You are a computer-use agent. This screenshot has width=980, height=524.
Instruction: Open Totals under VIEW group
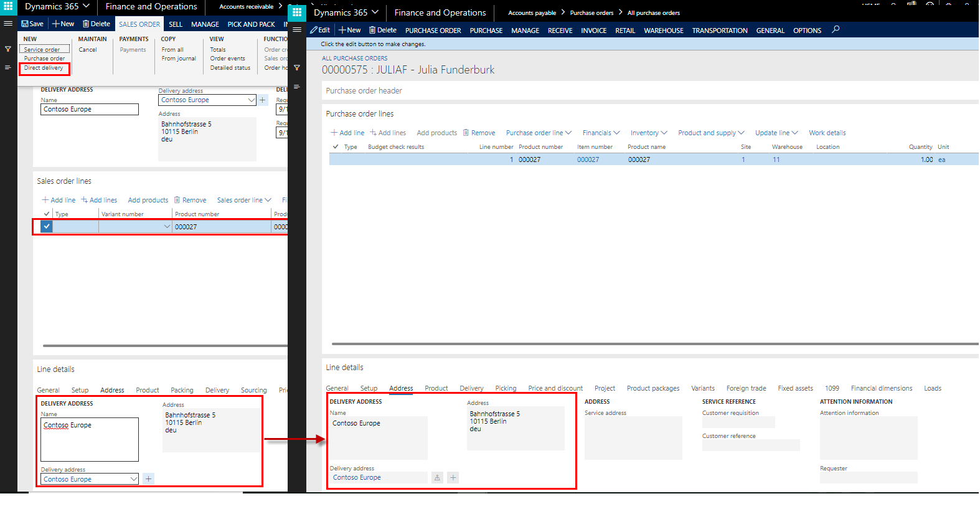[x=218, y=50]
